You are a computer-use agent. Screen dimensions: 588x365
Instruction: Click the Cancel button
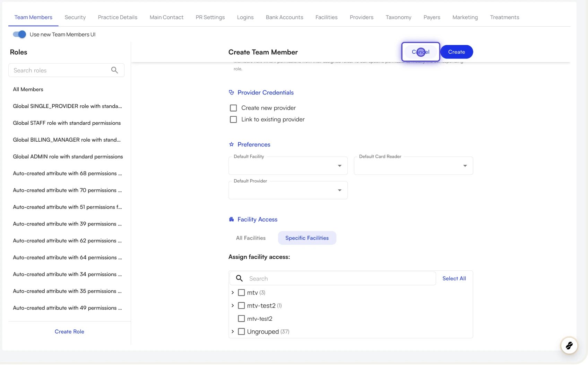click(x=421, y=52)
